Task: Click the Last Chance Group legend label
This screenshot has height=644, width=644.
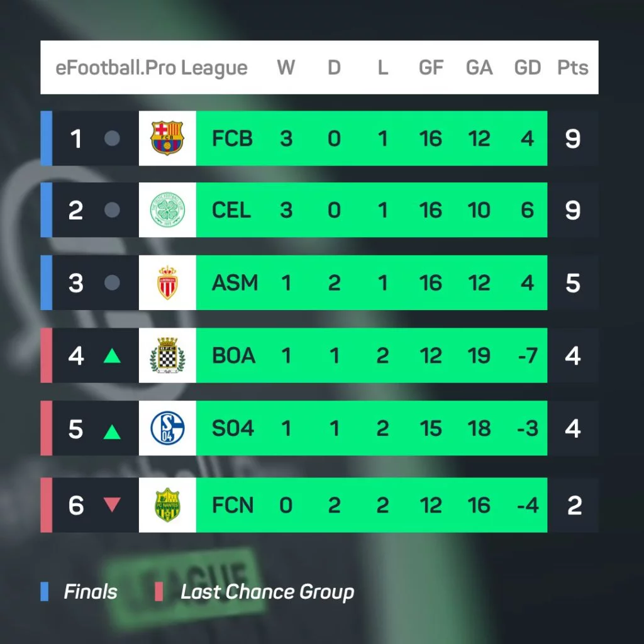Action: 267,592
